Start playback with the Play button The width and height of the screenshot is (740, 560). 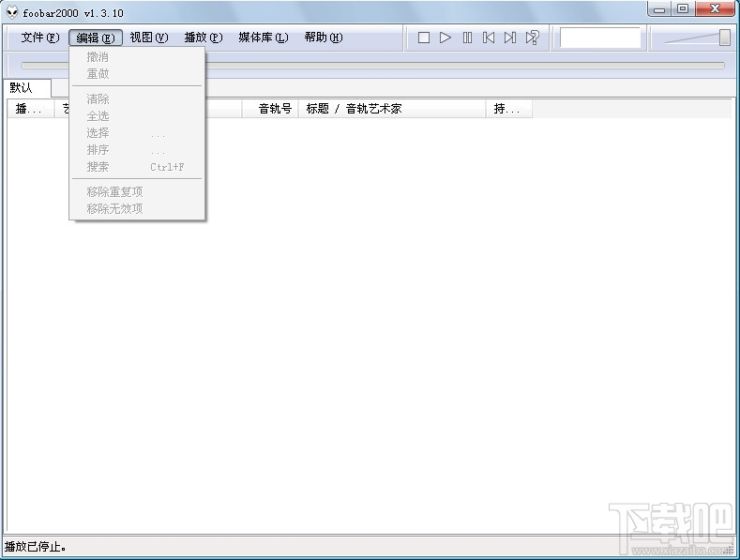point(446,38)
